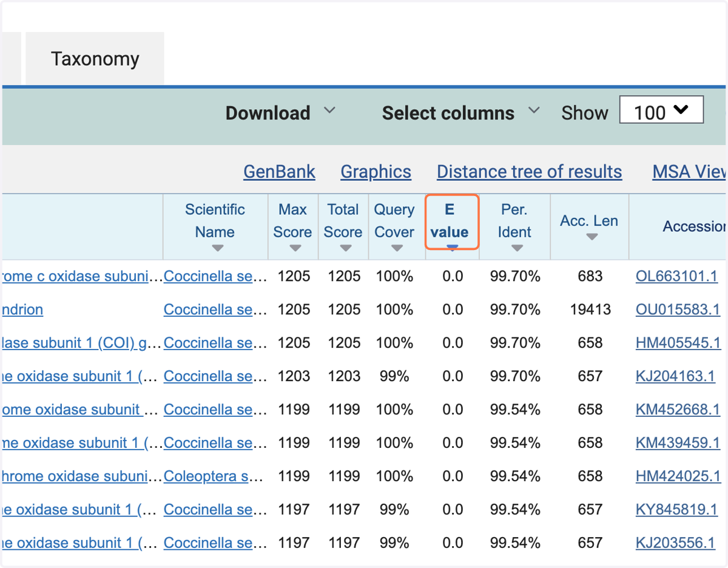Open accession OL663101.1
Viewport: 728px width, 568px height.
pyautogui.click(x=675, y=276)
